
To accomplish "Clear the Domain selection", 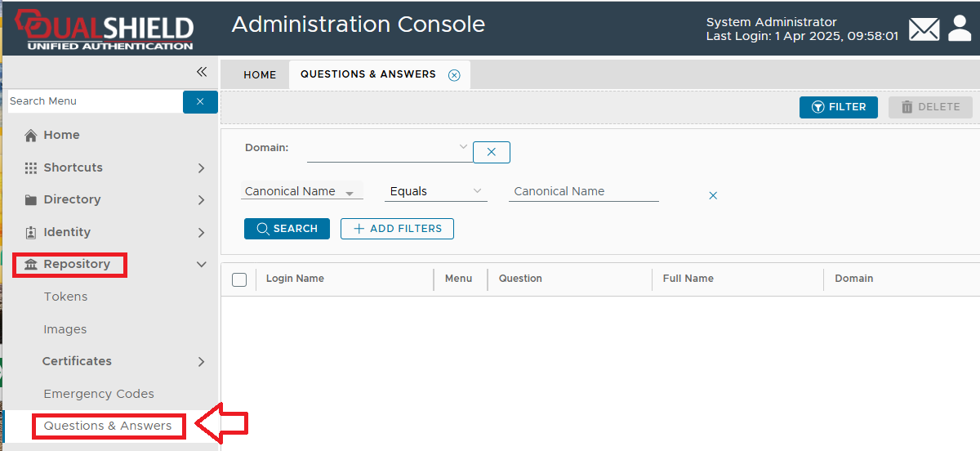I will pyautogui.click(x=491, y=152).
